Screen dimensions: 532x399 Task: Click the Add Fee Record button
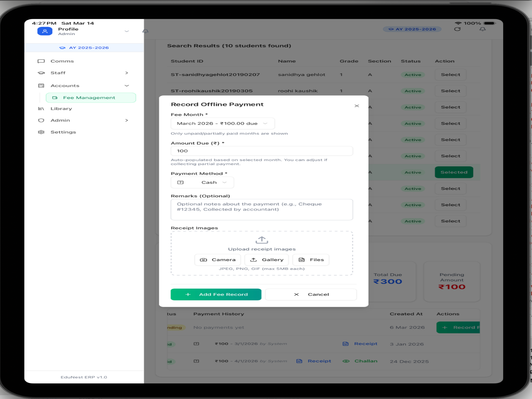(216, 294)
